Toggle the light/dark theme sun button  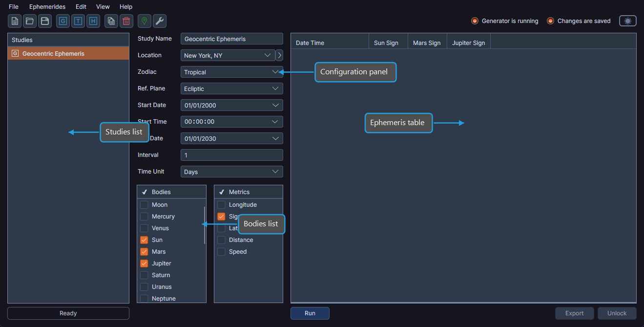click(x=627, y=21)
